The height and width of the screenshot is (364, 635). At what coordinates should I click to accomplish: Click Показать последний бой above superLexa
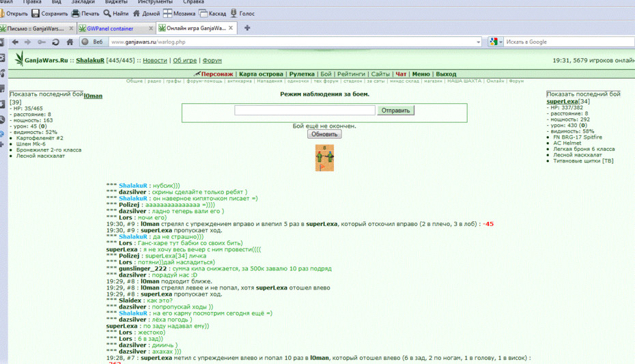point(583,94)
